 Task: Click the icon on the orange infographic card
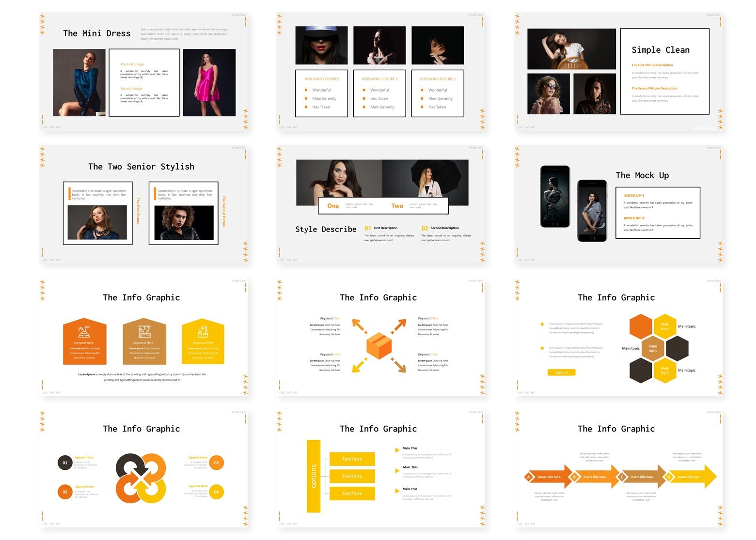[x=84, y=331]
